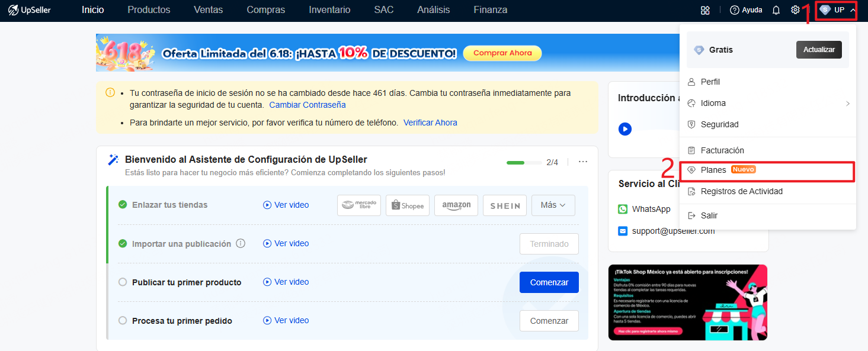
Task: Expand the Más stores dropdown
Action: [x=553, y=205]
